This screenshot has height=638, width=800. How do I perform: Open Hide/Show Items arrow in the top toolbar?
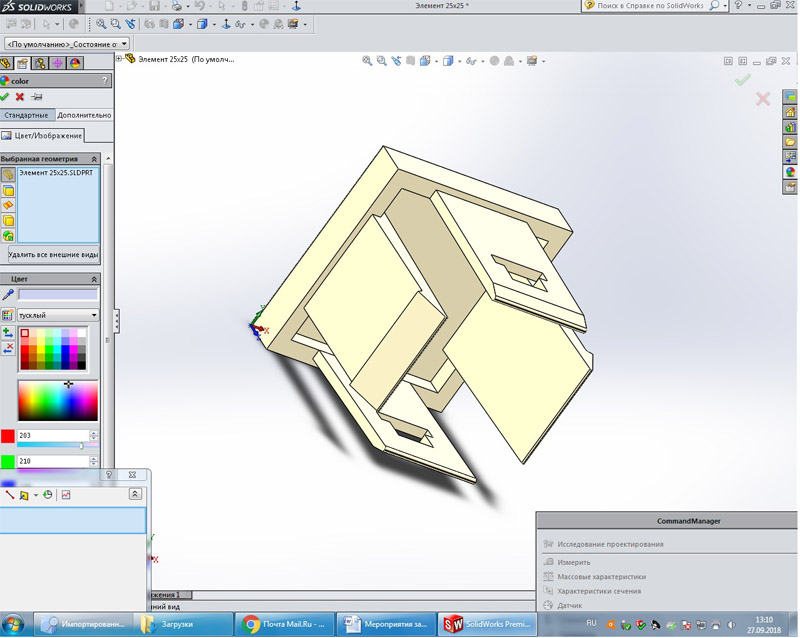point(252,24)
